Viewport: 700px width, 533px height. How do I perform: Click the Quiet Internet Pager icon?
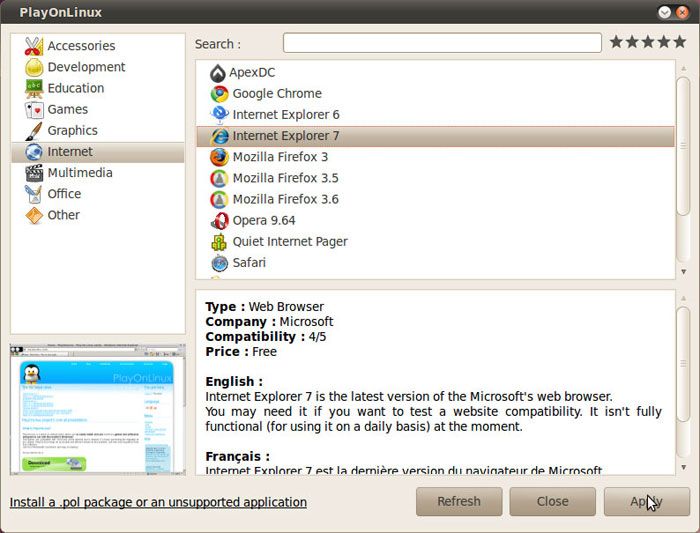tap(219, 242)
